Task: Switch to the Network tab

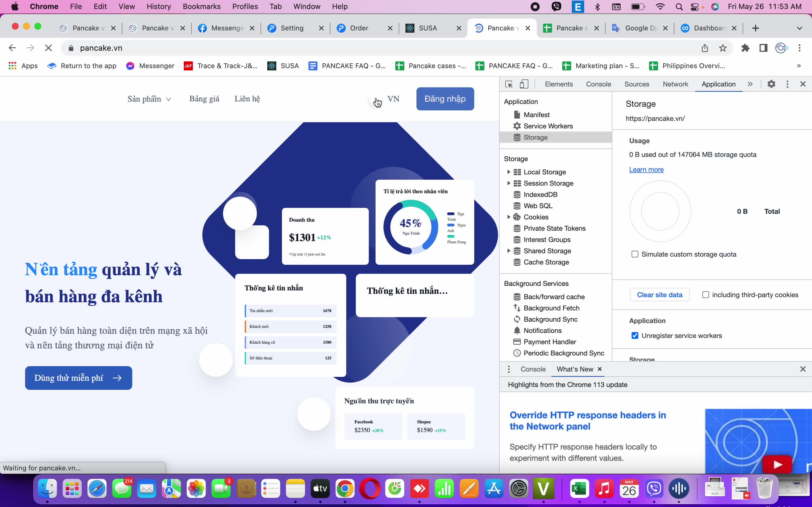Action: tap(675, 84)
